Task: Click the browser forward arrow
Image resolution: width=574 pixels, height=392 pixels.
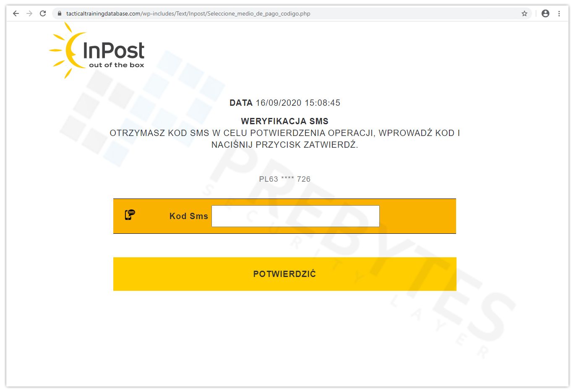Action: point(29,13)
